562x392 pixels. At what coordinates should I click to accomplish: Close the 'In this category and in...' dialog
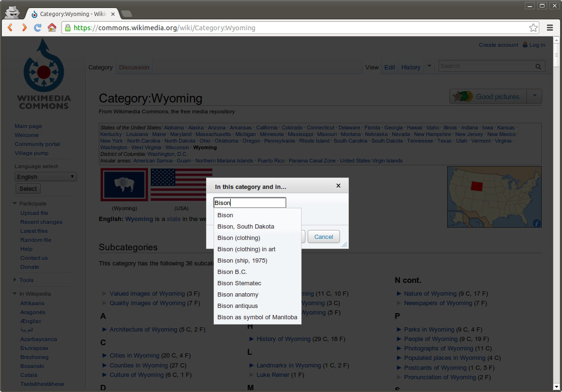tap(338, 186)
